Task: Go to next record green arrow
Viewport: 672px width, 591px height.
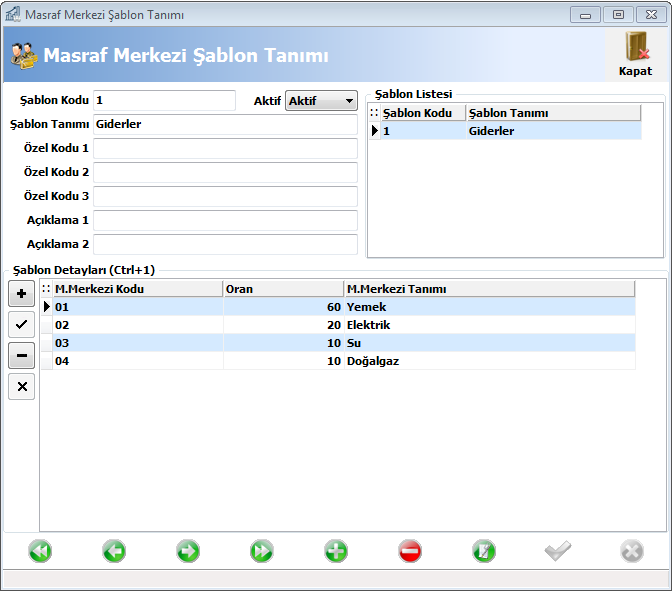Action: 188,551
